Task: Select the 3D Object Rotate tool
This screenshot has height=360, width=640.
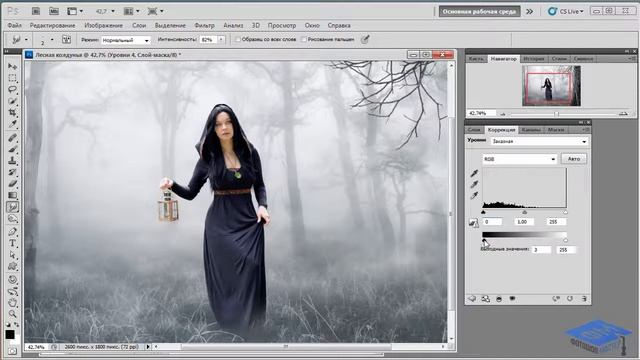Action: (x=13, y=280)
